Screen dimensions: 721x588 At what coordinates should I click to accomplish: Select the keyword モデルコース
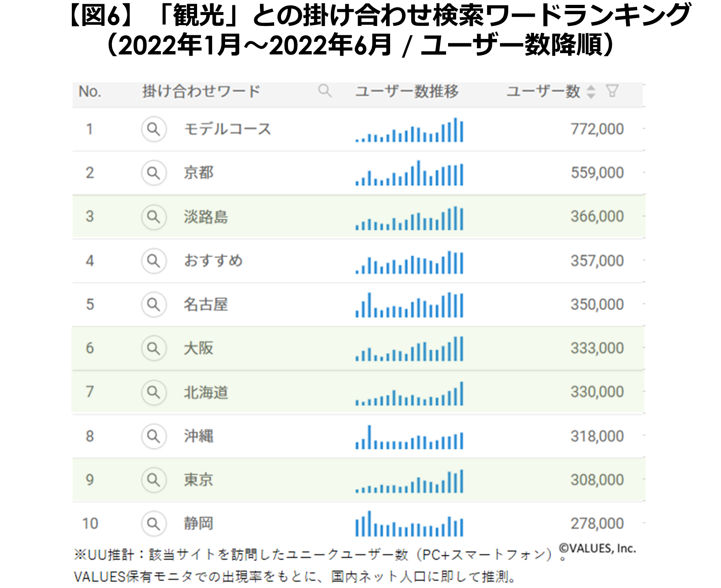click(x=227, y=129)
